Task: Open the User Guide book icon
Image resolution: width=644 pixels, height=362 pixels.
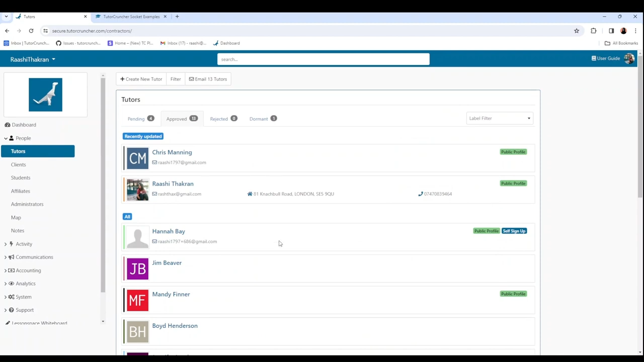Action: (x=594, y=58)
